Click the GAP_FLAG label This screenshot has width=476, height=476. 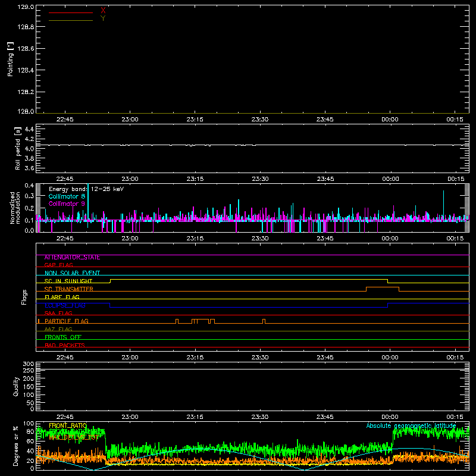(58, 265)
